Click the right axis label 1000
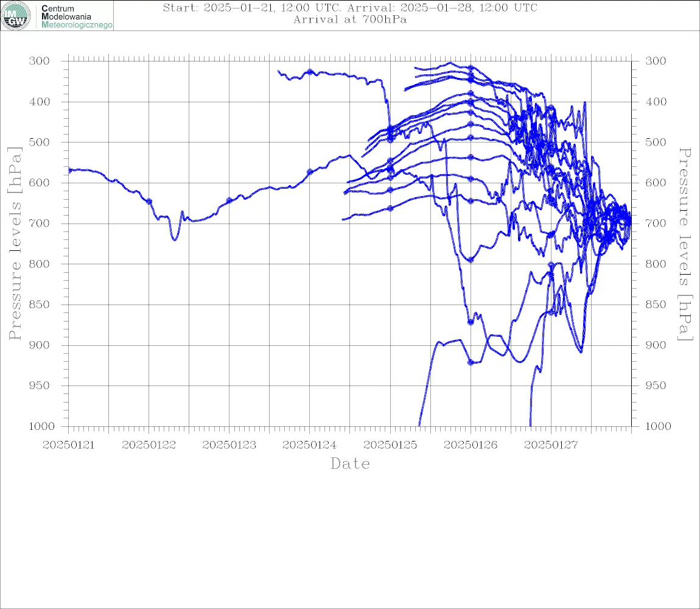The height and width of the screenshot is (609, 700). pyautogui.click(x=659, y=426)
